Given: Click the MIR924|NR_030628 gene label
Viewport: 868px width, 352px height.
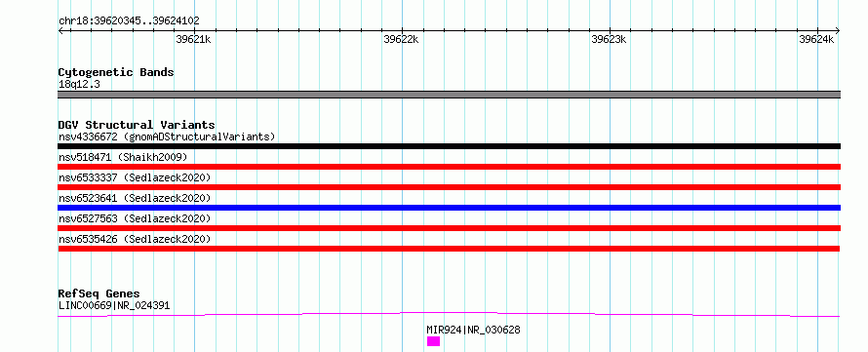Looking at the screenshot, I should tap(473, 330).
